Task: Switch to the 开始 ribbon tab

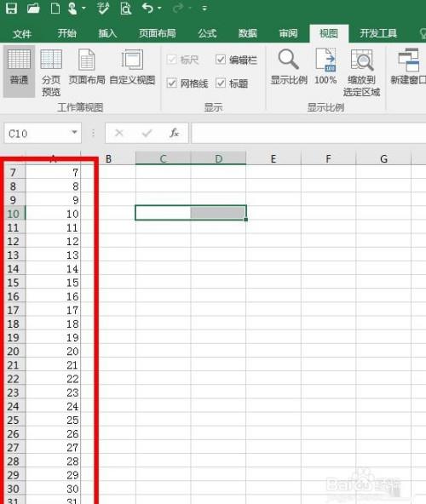Action: click(x=67, y=33)
